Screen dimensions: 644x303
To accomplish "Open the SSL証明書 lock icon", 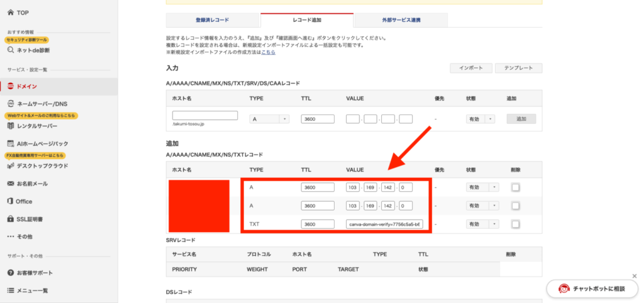I will coord(11,219).
